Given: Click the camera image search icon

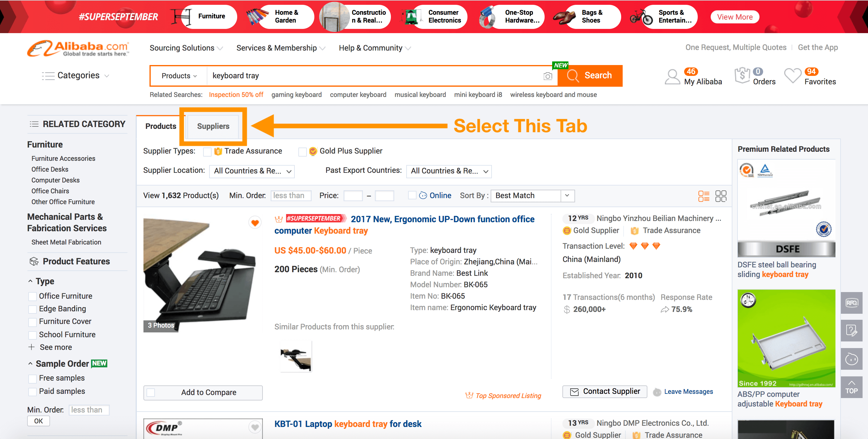Looking at the screenshot, I should tap(548, 76).
